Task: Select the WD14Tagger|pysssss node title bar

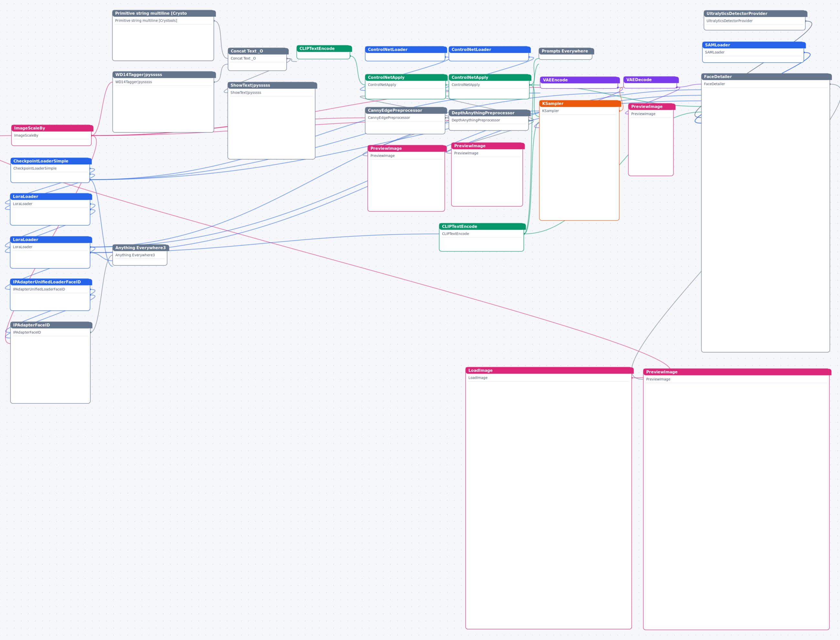Action: pos(164,75)
